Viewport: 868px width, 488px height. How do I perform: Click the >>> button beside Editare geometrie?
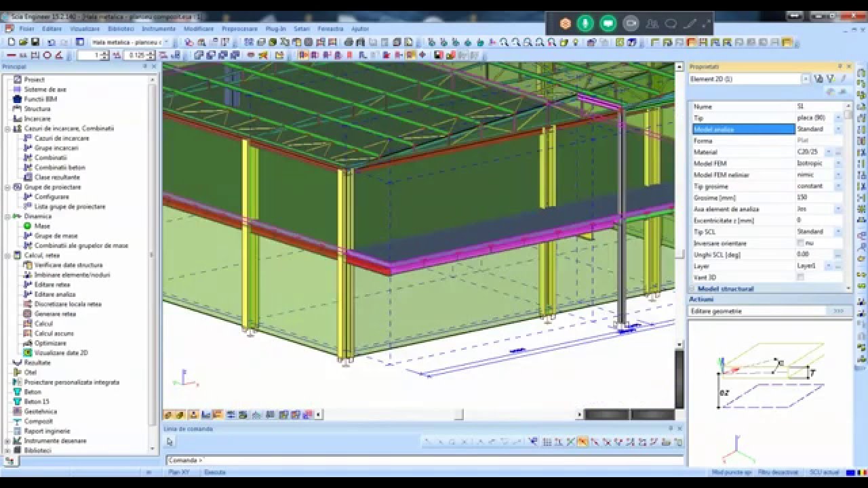click(838, 311)
